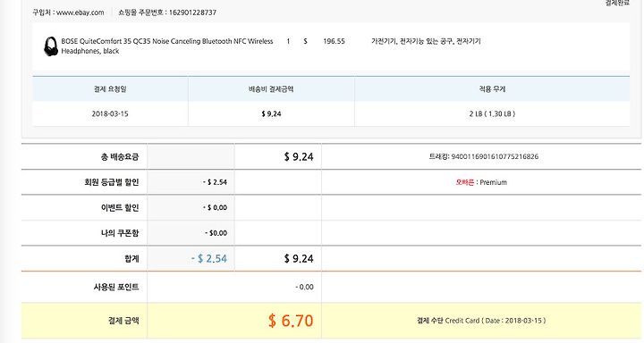
Task: Select the total shipping fee $ 9.24
Action: point(299,156)
